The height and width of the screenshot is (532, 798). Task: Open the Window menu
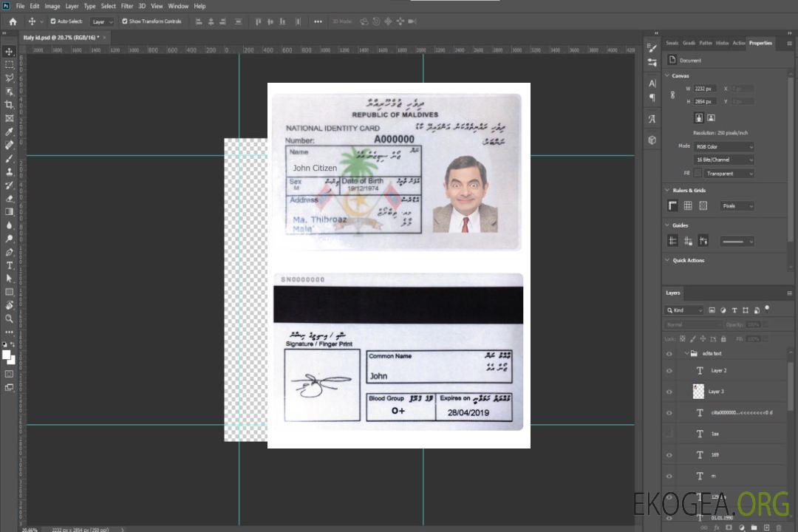[178, 6]
